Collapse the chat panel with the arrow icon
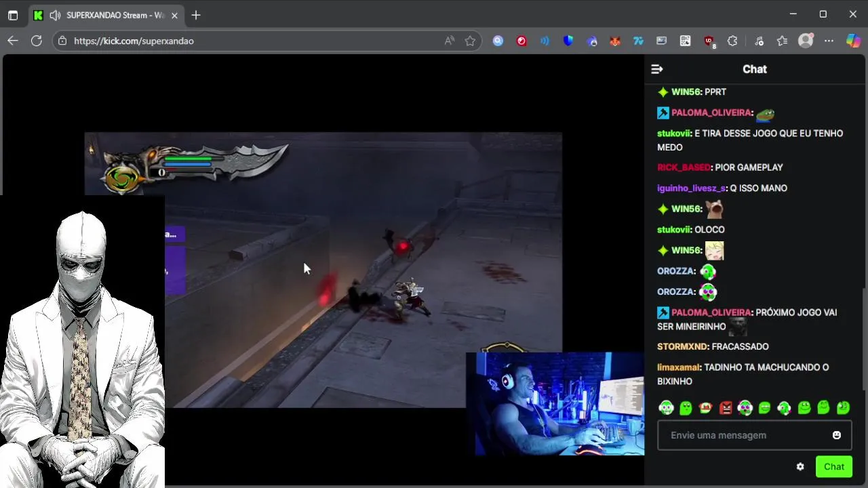Image resolution: width=868 pixels, height=488 pixels. pos(656,69)
